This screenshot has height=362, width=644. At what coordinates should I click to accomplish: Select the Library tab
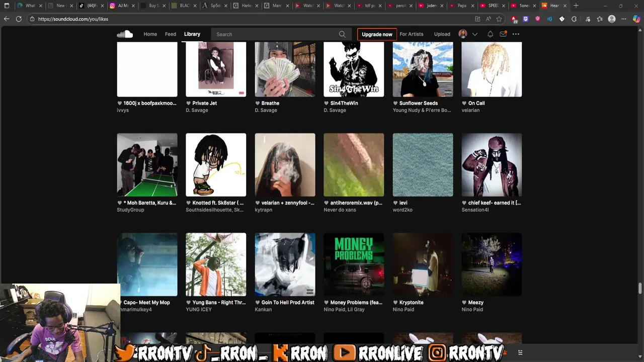192,34
